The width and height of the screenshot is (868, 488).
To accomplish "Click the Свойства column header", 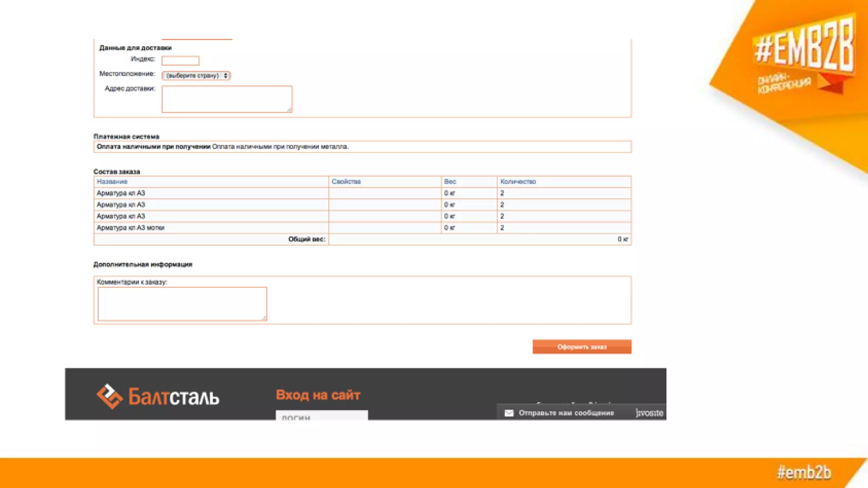I will click(x=346, y=182).
